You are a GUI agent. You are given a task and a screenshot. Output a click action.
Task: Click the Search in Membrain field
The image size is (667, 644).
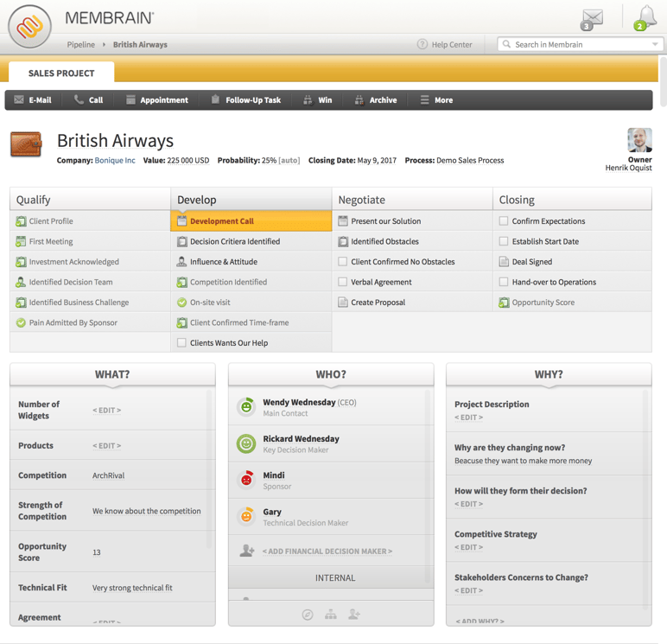click(x=581, y=44)
